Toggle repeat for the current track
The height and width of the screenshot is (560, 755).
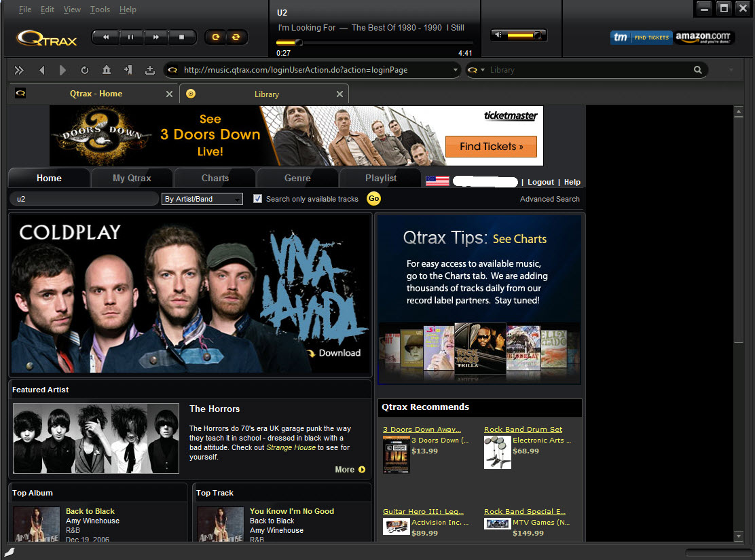216,37
